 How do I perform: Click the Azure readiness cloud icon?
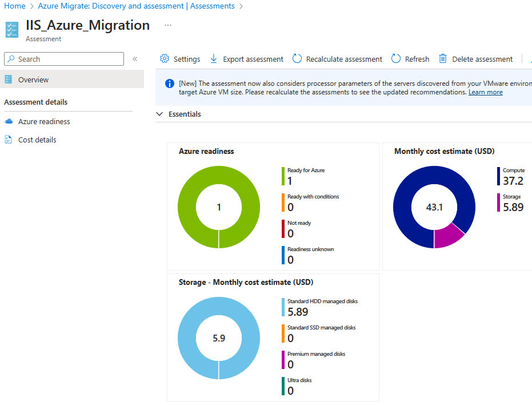(9, 121)
